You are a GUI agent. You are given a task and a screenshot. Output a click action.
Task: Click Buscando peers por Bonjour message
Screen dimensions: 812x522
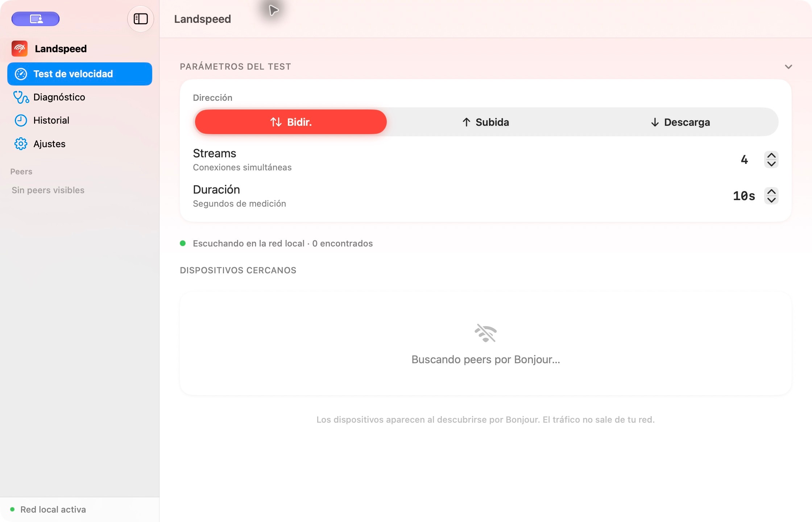pyautogui.click(x=486, y=359)
